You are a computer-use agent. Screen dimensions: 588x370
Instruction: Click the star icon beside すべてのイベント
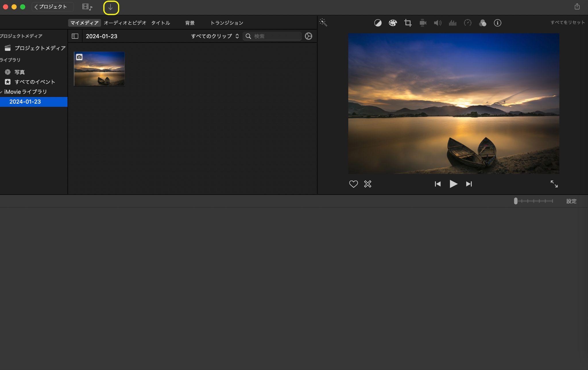click(8, 82)
